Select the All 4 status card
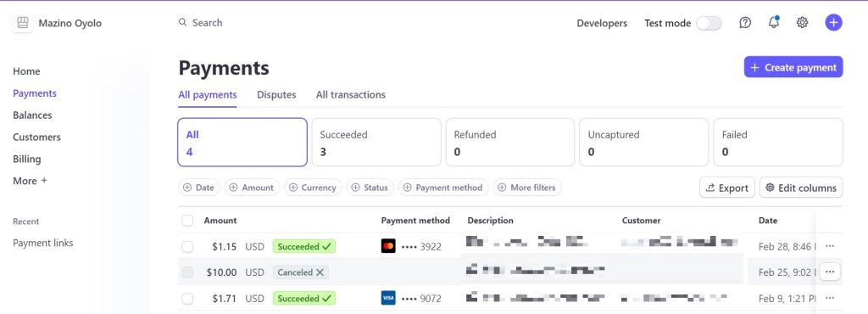Image resolution: width=868 pixels, height=314 pixels. pyautogui.click(x=242, y=143)
